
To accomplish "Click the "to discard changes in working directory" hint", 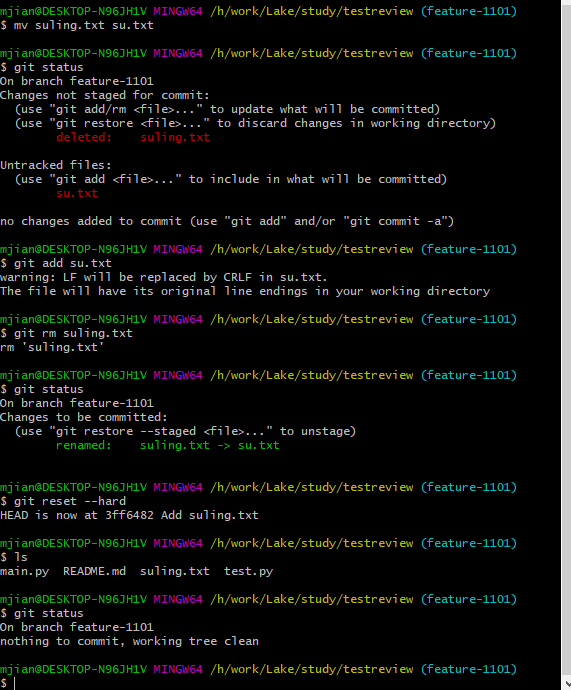I will (255, 123).
